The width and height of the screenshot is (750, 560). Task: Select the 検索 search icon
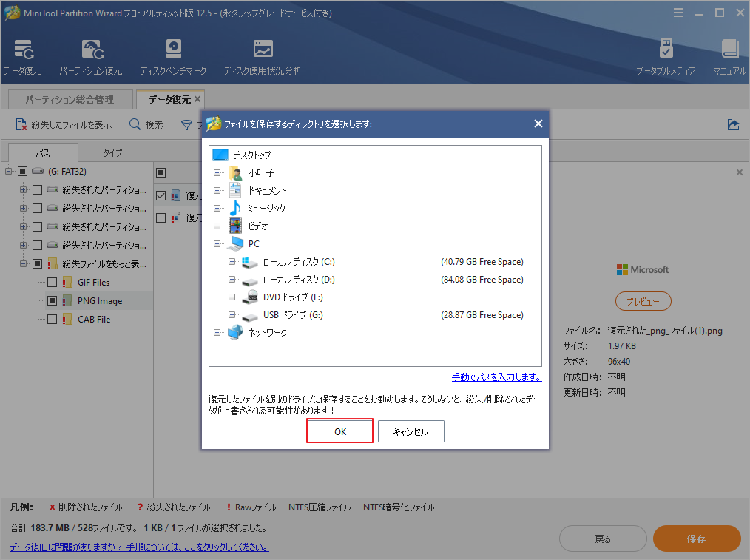coord(145,124)
